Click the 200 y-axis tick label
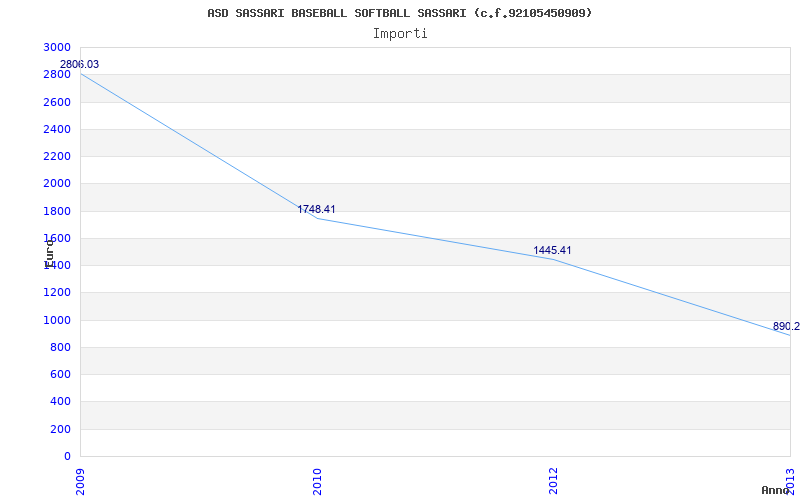The image size is (800, 500). click(x=60, y=429)
